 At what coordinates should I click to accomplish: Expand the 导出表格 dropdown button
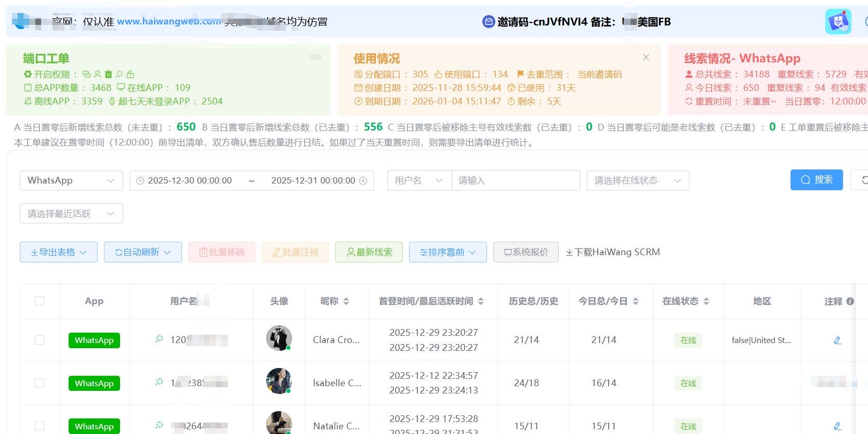click(x=59, y=252)
